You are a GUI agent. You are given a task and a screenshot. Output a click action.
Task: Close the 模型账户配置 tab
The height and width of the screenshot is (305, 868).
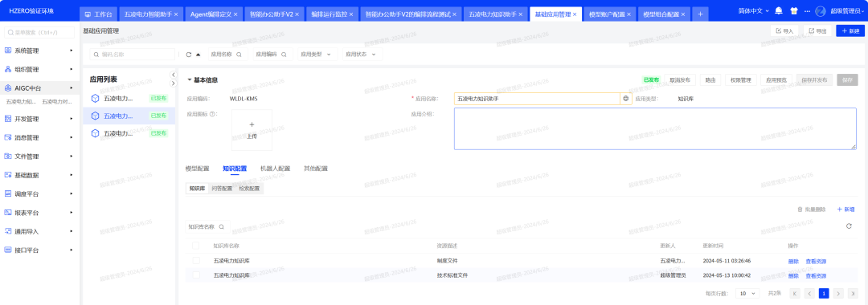click(629, 14)
